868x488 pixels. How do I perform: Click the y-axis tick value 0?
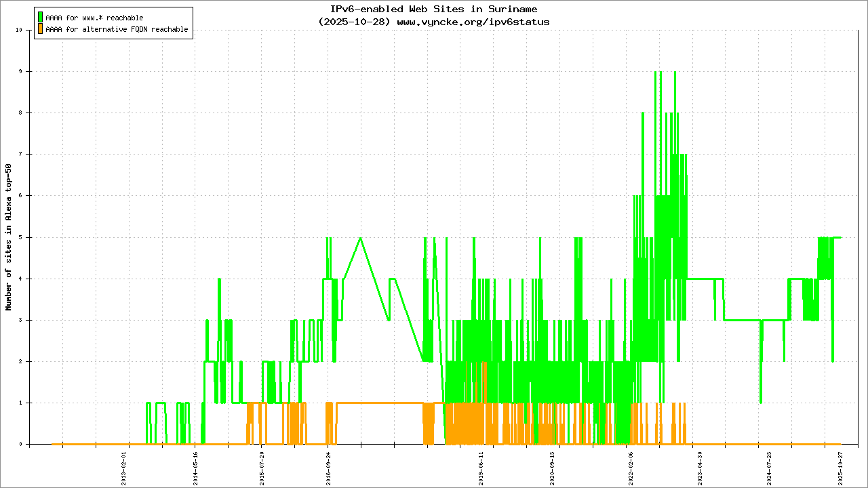click(22, 445)
